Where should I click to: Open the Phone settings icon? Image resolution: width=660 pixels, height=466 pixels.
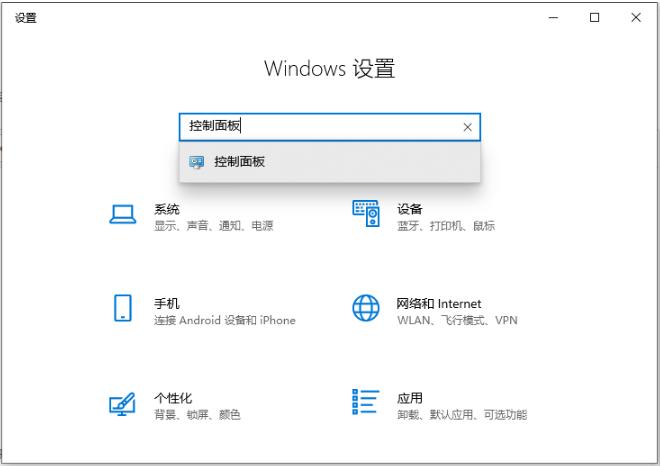[x=123, y=308]
